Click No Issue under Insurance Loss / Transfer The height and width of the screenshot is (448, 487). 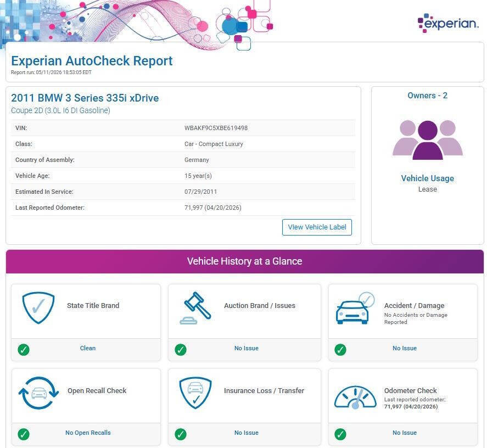click(247, 433)
